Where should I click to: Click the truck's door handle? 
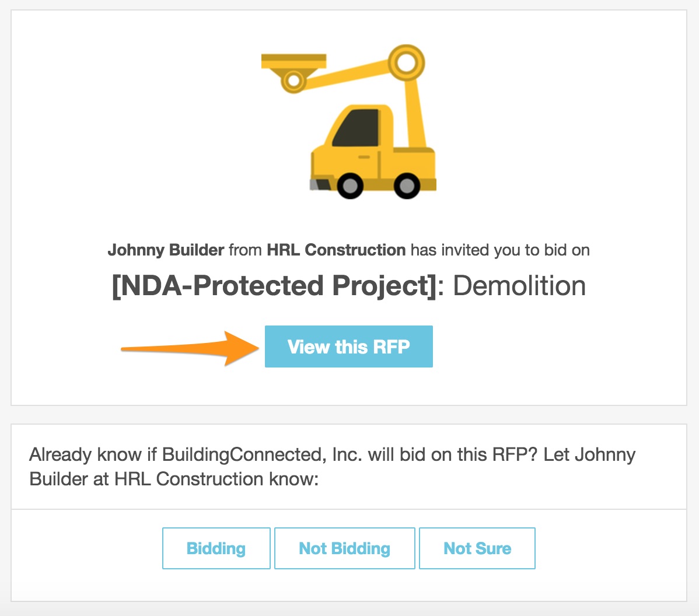(364, 157)
